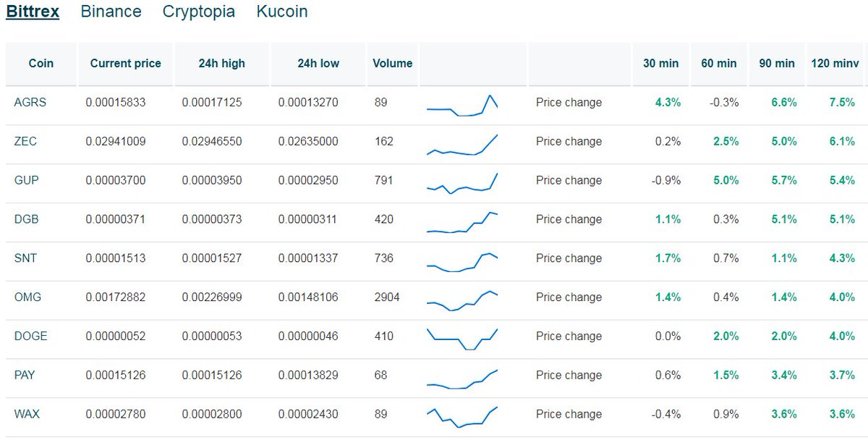Select ZEC current price 0.02941009
The image size is (868, 440).
coord(116,142)
